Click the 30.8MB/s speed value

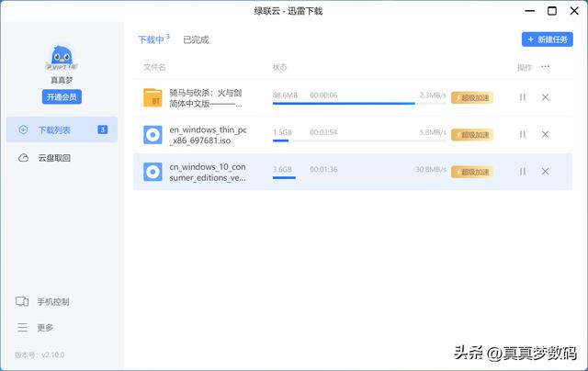click(431, 169)
